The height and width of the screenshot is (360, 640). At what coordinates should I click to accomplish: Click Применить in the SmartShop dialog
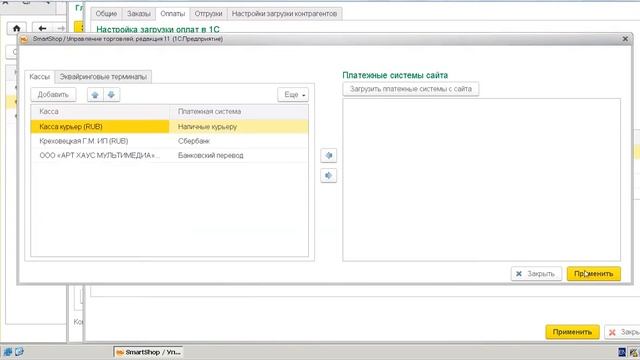point(593,273)
